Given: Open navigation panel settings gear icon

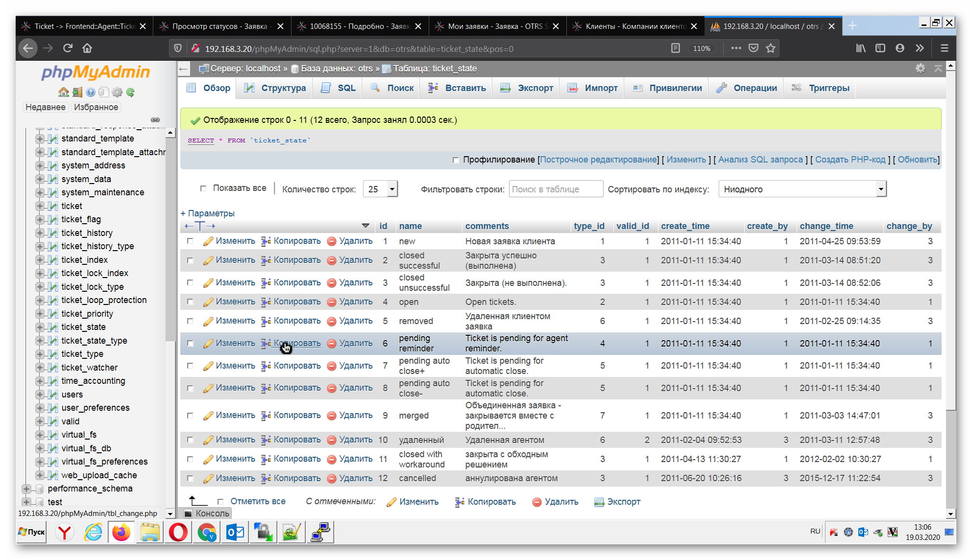Looking at the screenshot, I should [x=117, y=92].
